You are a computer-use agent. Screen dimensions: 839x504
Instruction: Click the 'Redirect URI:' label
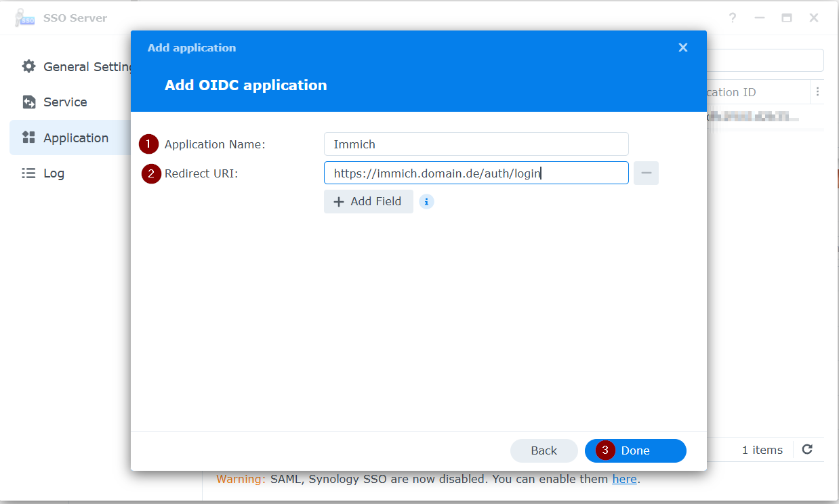click(x=201, y=173)
